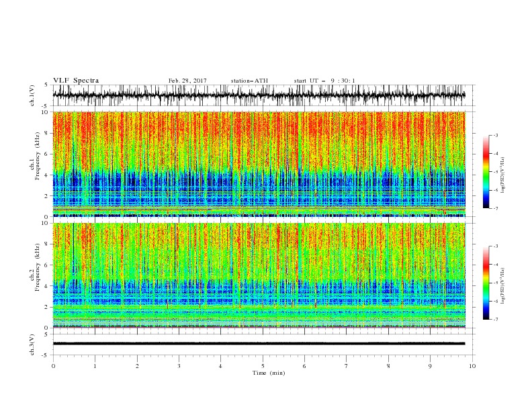This screenshot has width=532, height=411.
Task: Click the 'Time (min)' axis label
Action: 269,373
